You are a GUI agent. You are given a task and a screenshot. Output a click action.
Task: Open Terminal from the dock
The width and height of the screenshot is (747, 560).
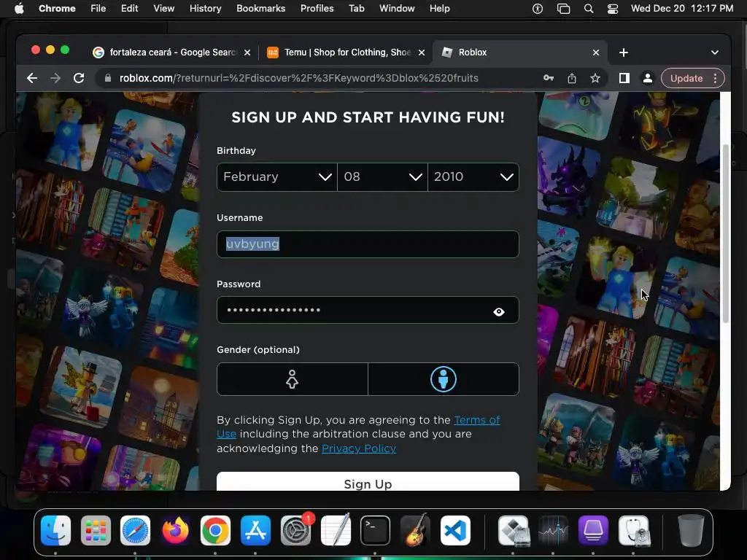pos(376,530)
